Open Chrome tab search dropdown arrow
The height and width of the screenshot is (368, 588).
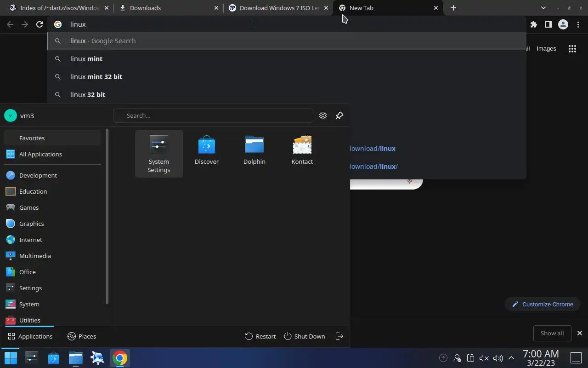click(x=543, y=8)
